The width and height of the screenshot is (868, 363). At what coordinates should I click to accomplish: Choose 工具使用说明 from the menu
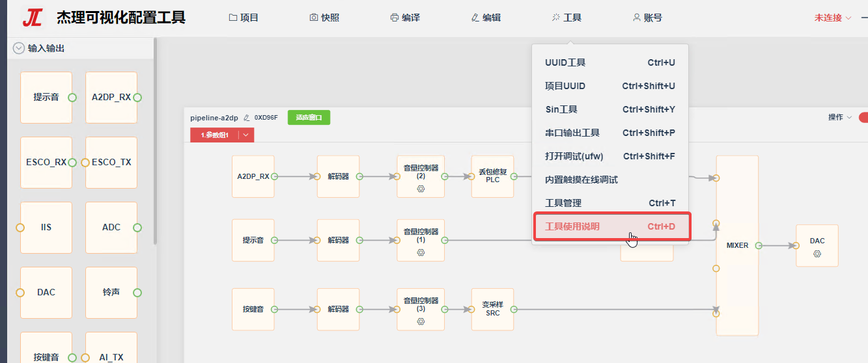[611, 227]
